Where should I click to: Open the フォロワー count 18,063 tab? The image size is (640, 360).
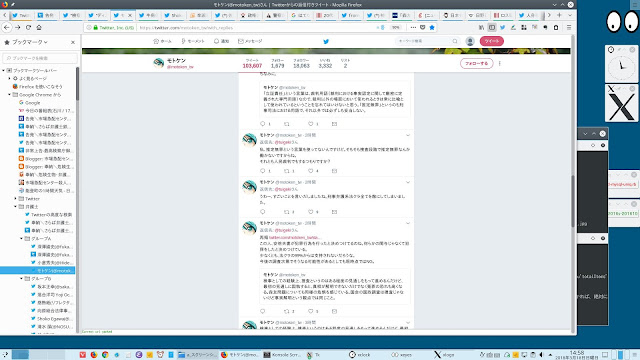(x=301, y=64)
